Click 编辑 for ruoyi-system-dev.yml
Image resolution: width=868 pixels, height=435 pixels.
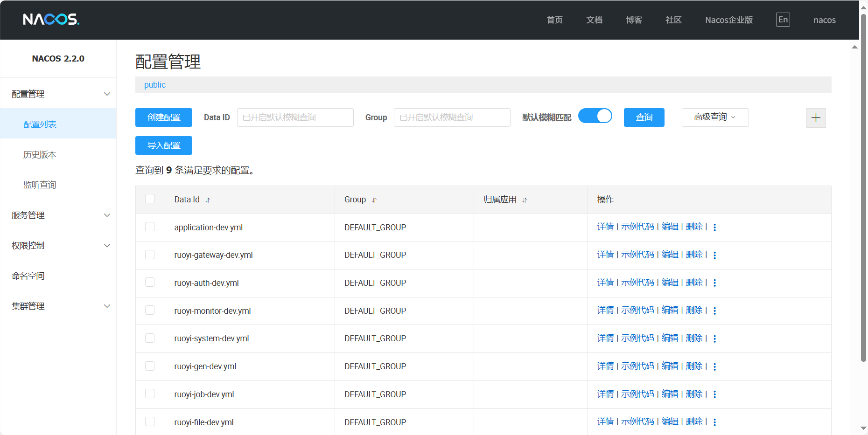click(670, 338)
